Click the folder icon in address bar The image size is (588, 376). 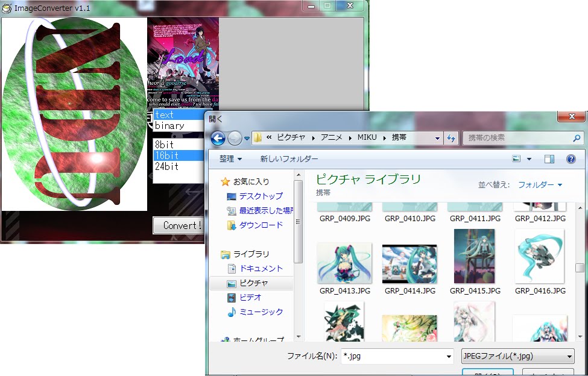(x=258, y=138)
